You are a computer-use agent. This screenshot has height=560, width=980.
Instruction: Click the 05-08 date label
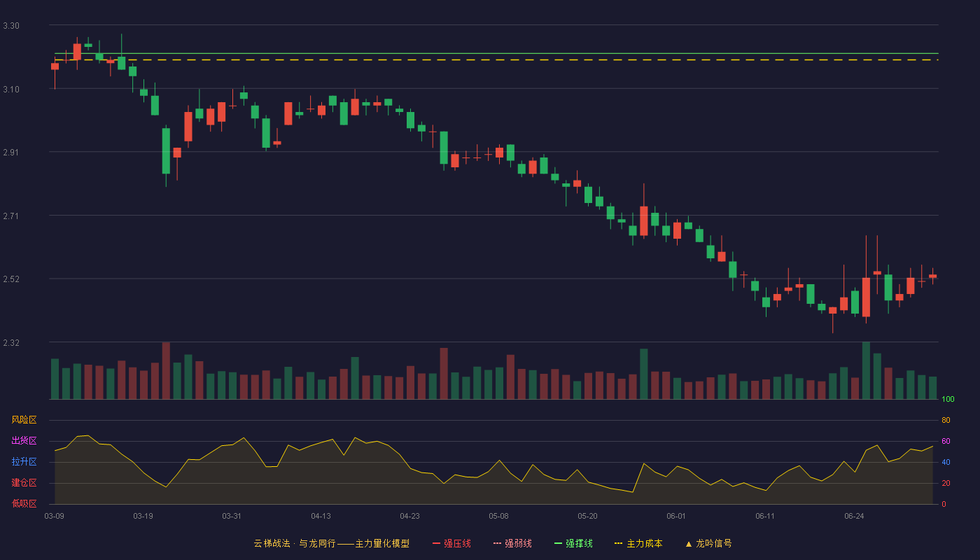[x=498, y=516]
